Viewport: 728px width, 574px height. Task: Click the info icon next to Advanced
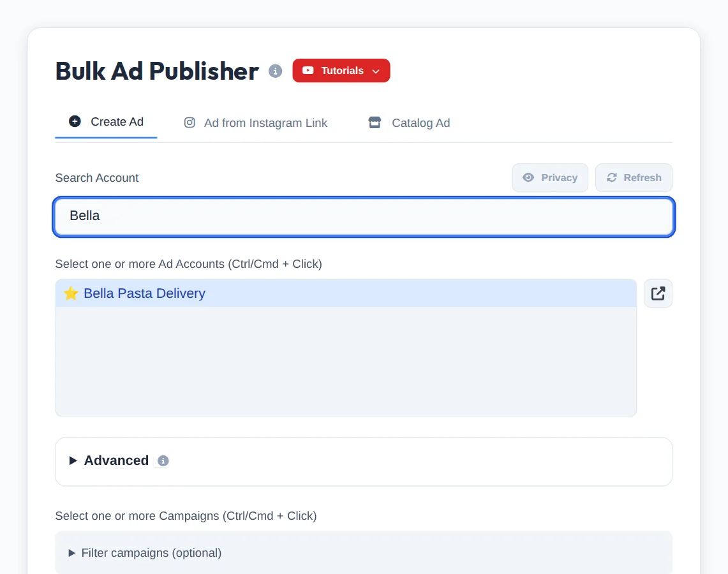click(x=163, y=460)
